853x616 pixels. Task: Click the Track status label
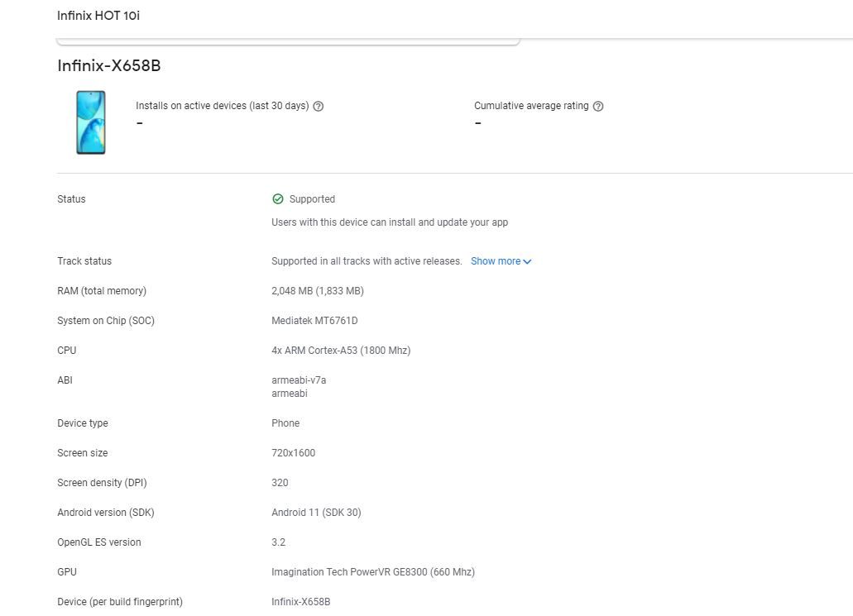[x=84, y=261]
